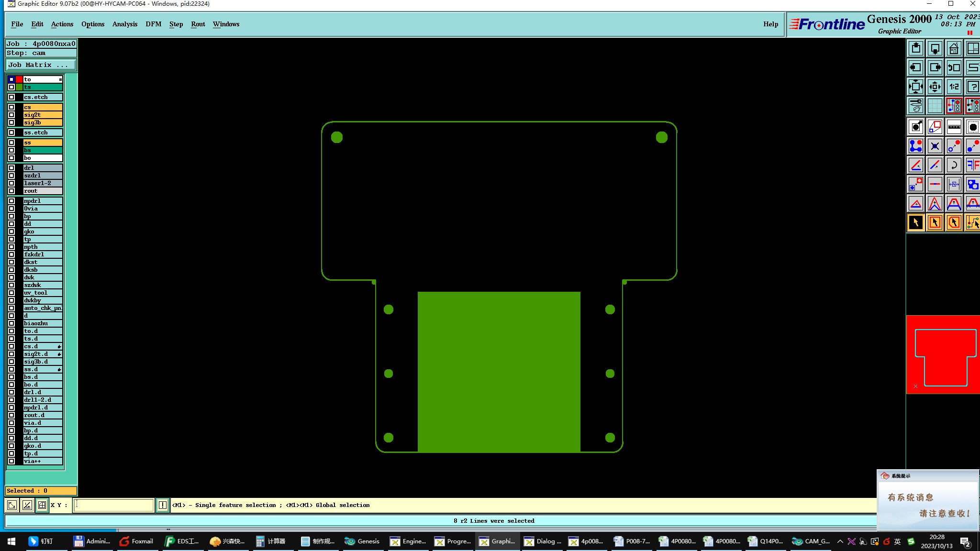Click the ruler measure tool icon
The height and width of the screenshot is (551, 980).
click(954, 127)
